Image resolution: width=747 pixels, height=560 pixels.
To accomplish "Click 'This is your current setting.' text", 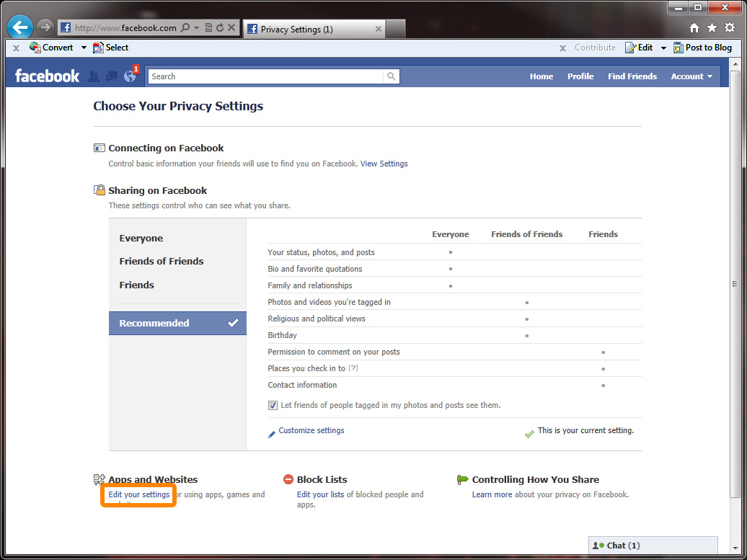I will coord(585,430).
